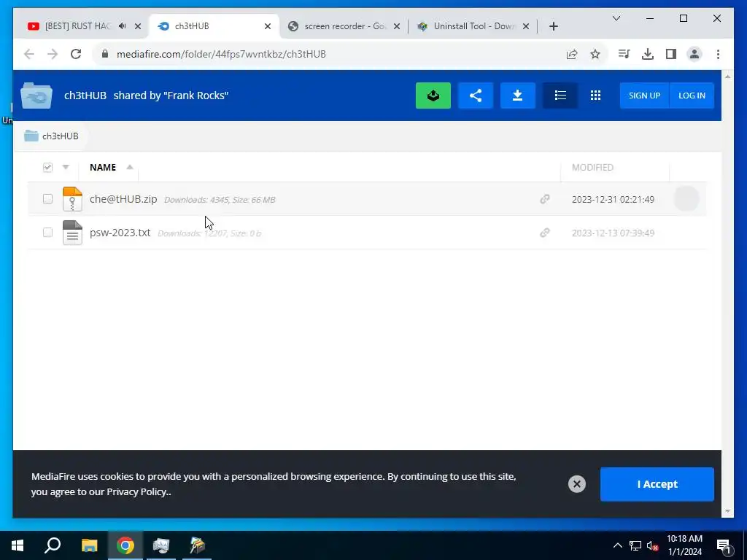Screen dimensions: 747x560
Task: Toggle the NAME sort arrow
Action: click(x=130, y=167)
